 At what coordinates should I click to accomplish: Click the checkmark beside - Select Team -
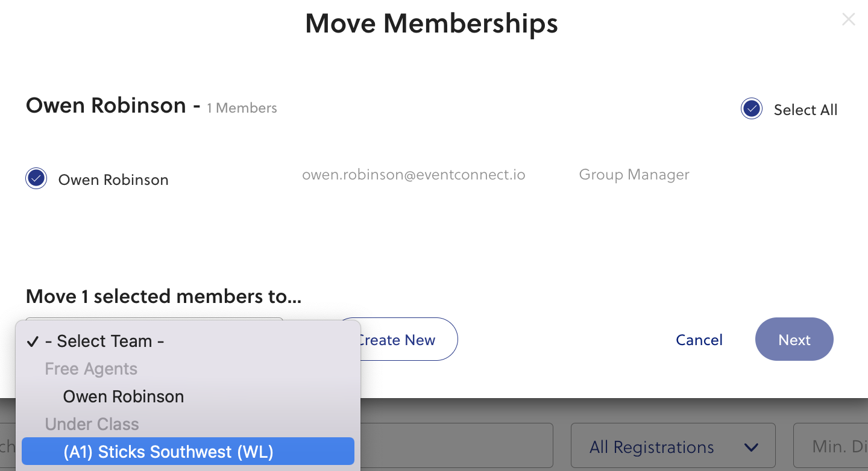click(33, 342)
